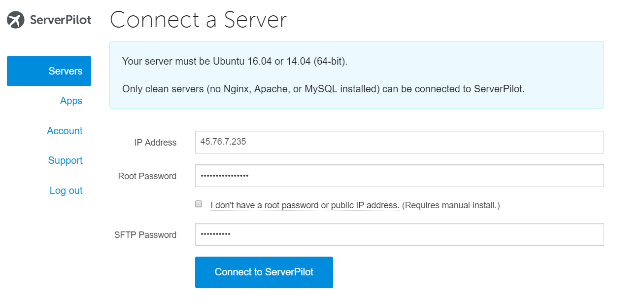644x304 pixels.
Task: Select the SFTP Password input box
Action: pos(399,234)
